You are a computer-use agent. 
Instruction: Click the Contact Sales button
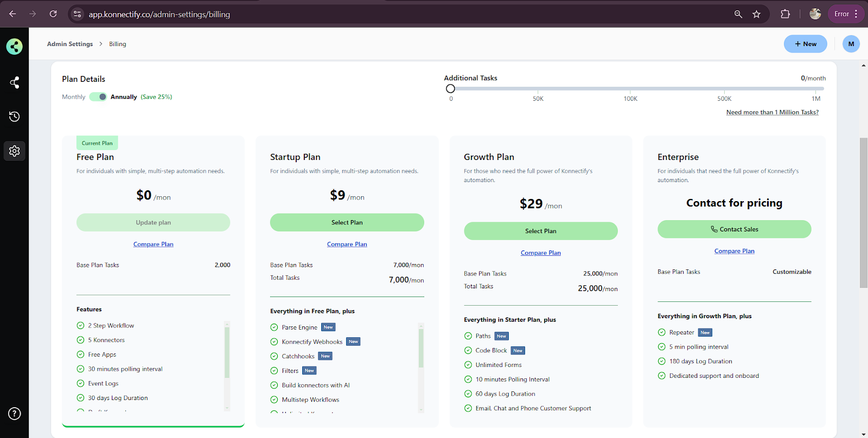[735, 229]
